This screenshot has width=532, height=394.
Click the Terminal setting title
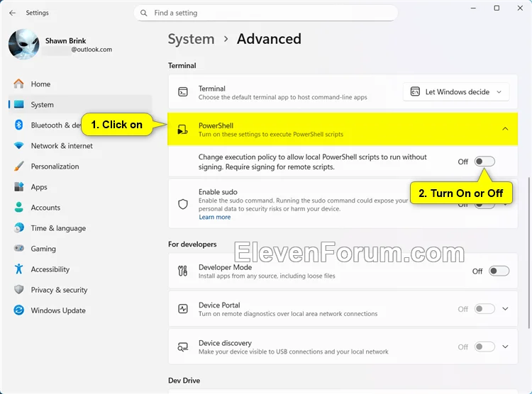[x=211, y=89]
